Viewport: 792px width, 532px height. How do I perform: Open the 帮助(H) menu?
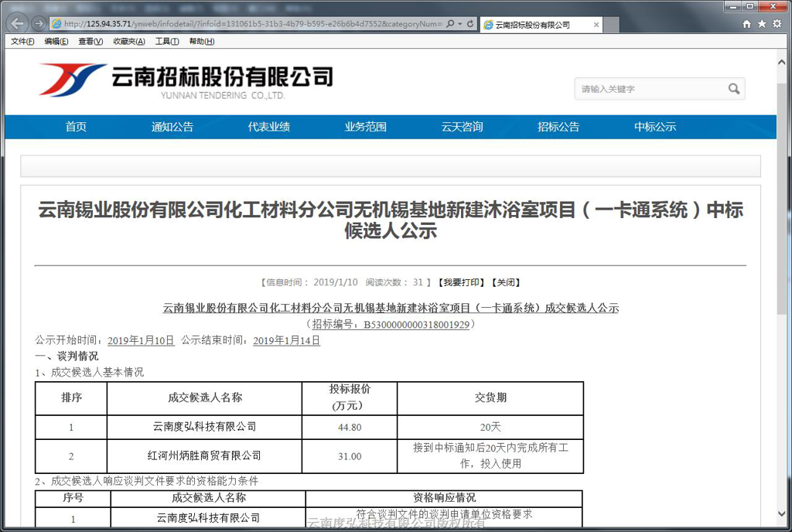pos(202,42)
